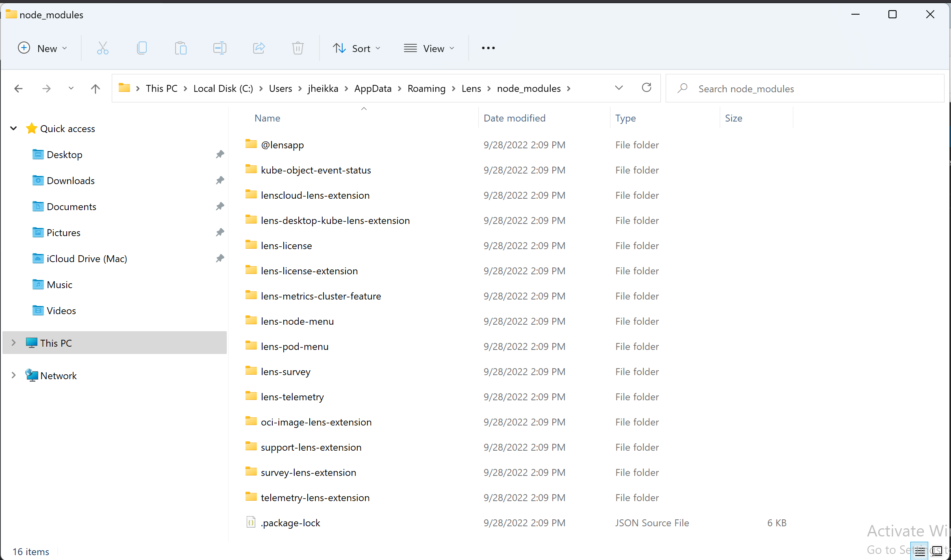Go back using the back arrow

[x=18, y=88]
